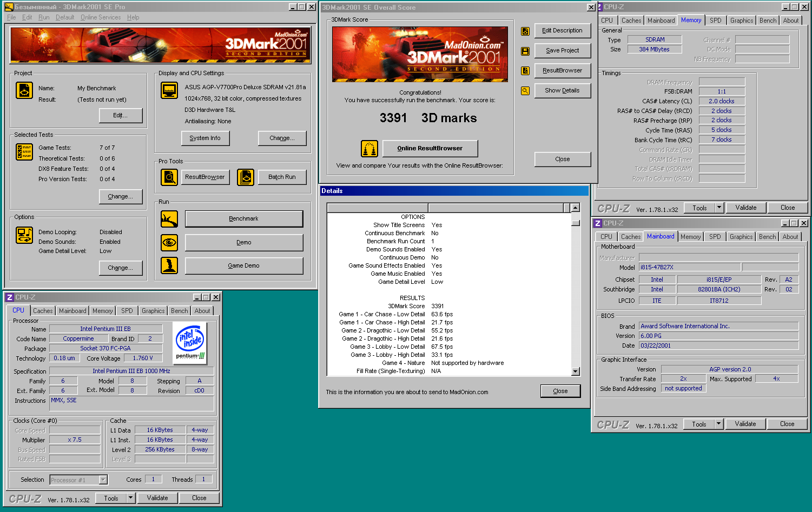Screen dimensions: 812x512
Task: Click Change... in Display and CPU Settings
Action: (x=282, y=138)
